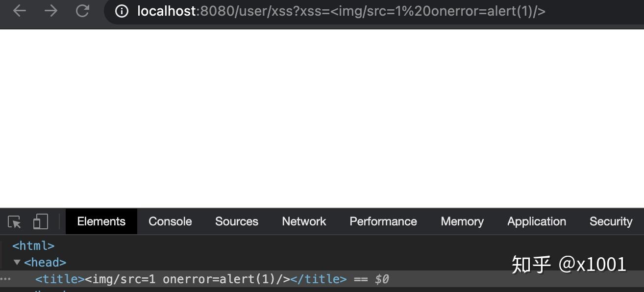Image resolution: width=644 pixels, height=292 pixels.
Task: Activate the inspect element picker
Action: pos(15,222)
